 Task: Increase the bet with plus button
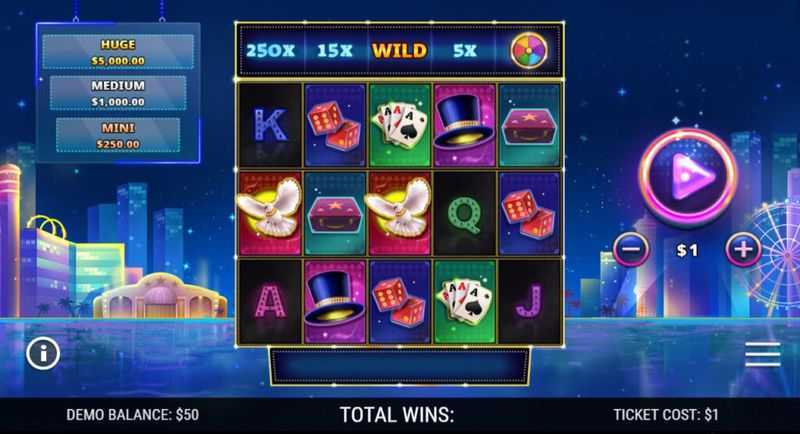click(743, 250)
